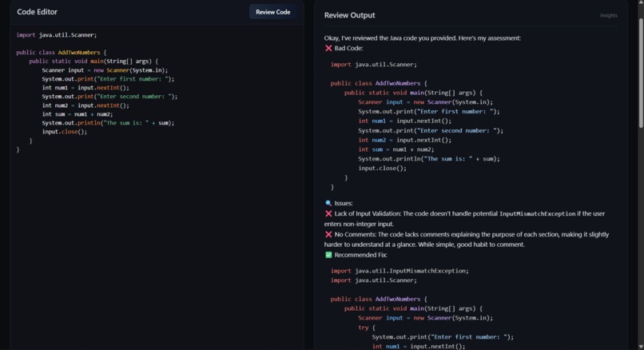Click 'input.close();' in the Bad Code block
This screenshot has width=644, height=350.
[x=383, y=168]
